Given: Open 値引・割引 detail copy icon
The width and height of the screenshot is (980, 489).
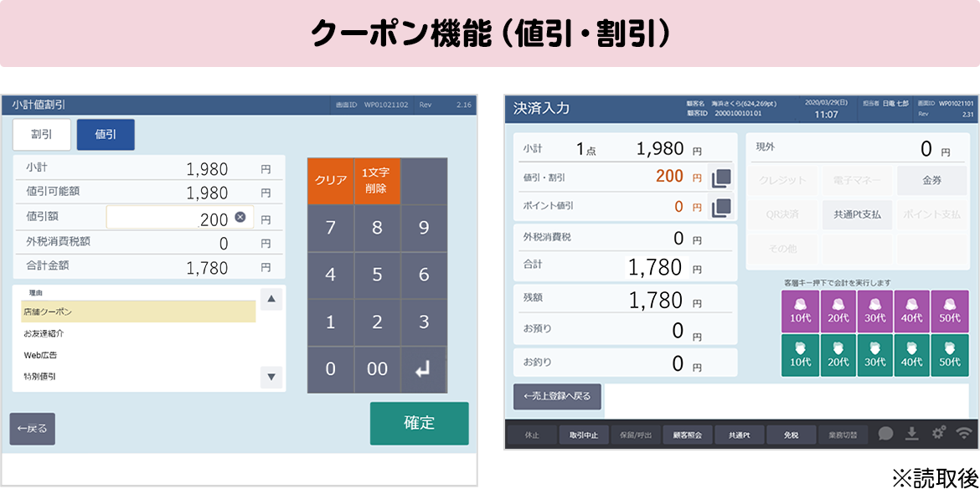Looking at the screenshot, I should tap(721, 178).
